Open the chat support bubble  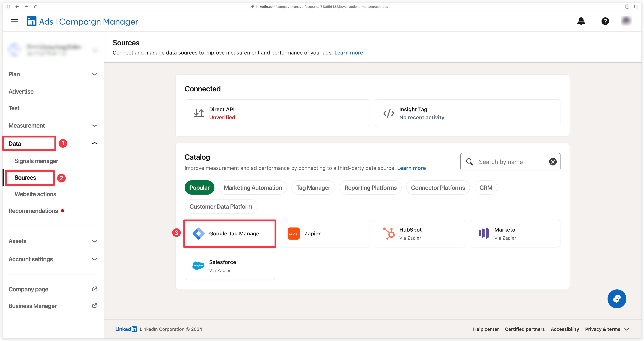617,299
